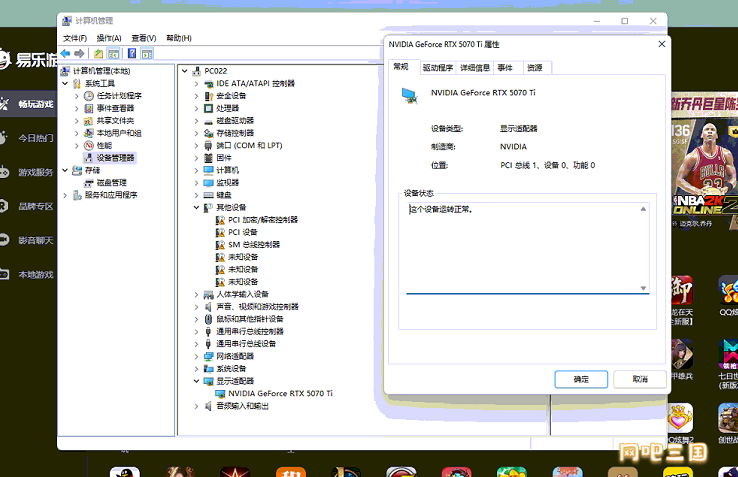The width and height of the screenshot is (738, 477).
Task: Click the 任务计划程序 clock icon
Action: [88, 96]
